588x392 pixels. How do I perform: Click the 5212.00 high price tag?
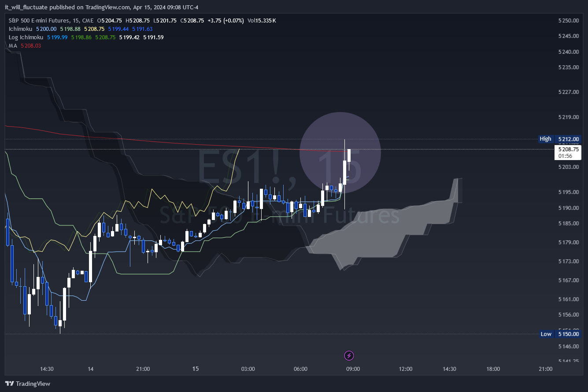click(x=568, y=139)
